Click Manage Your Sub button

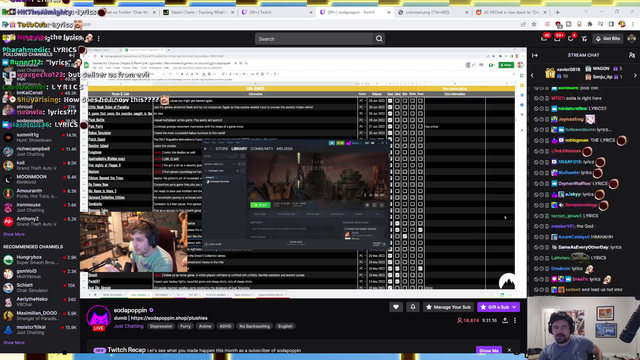448,307
